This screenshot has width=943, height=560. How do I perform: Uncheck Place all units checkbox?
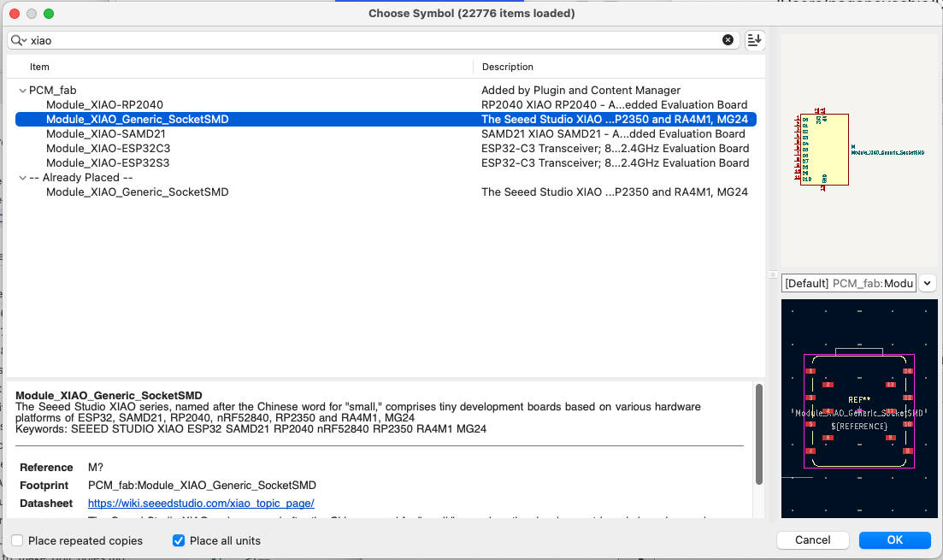(x=179, y=540)
